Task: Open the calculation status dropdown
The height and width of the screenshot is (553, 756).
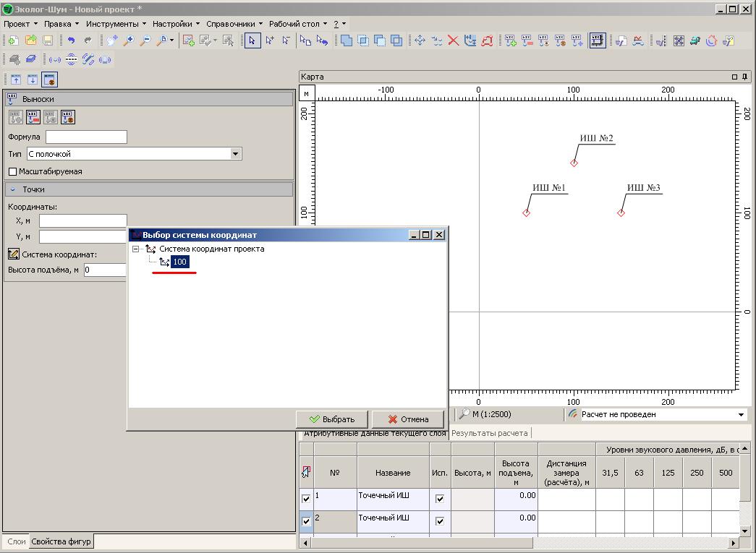Action: pyautogui.click(x=741, y=415)
